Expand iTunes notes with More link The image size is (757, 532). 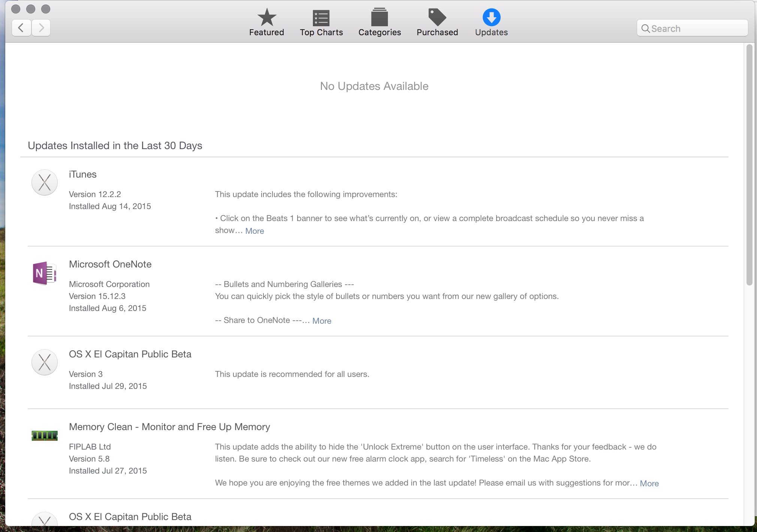254,231
